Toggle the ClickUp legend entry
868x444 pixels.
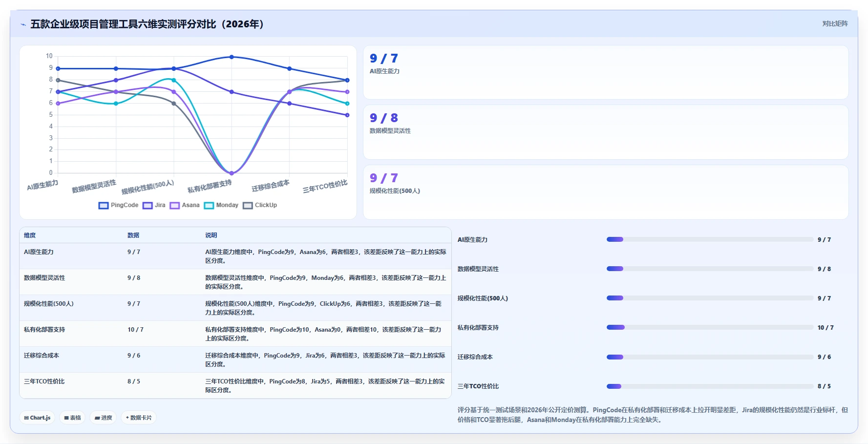260,205
